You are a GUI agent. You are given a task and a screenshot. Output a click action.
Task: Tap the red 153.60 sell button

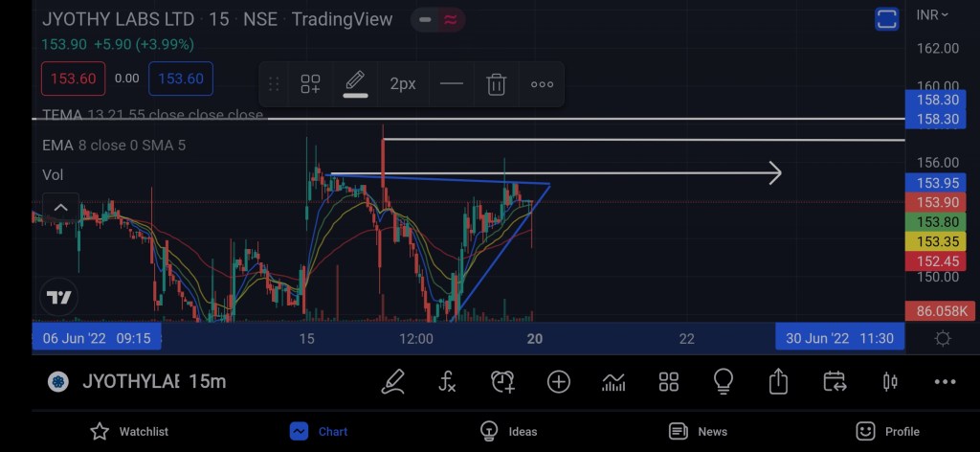pyautogui.click(x=73, y=79)
